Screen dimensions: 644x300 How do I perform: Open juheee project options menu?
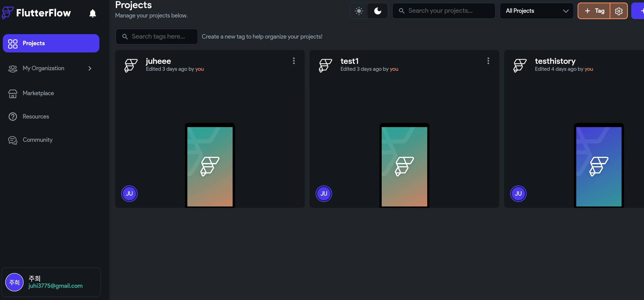point(294,61)
